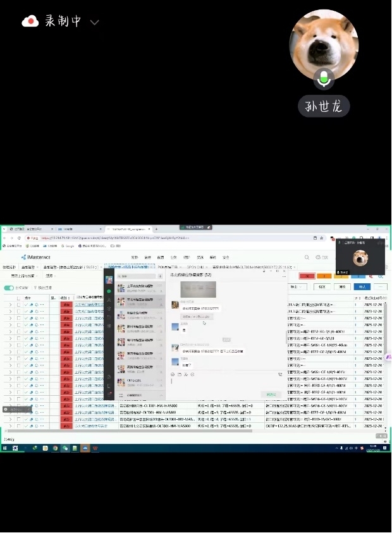Tick the select-all checkbox in the table header

click(x=18, y=297)
